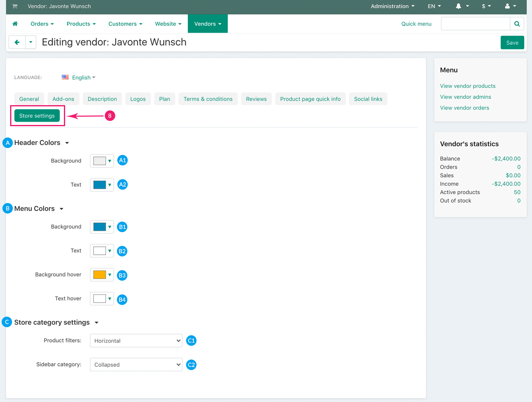Change content language from English

[83, 78]
